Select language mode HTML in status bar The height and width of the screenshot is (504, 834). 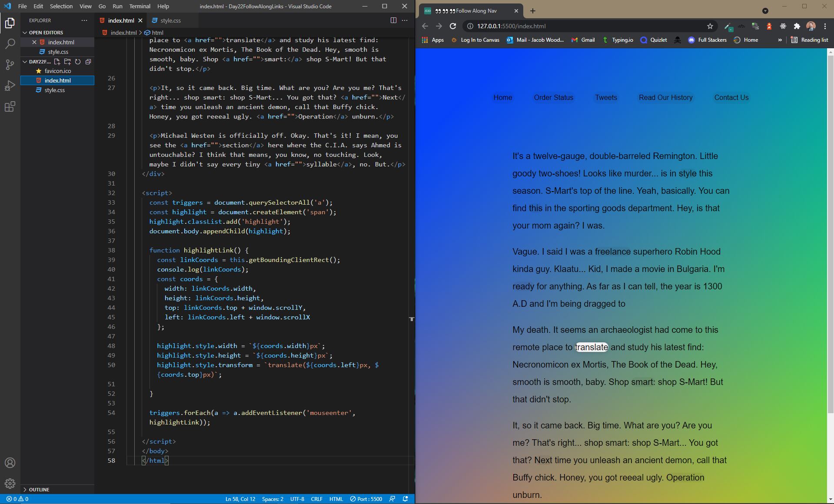(x=336, y=499)
